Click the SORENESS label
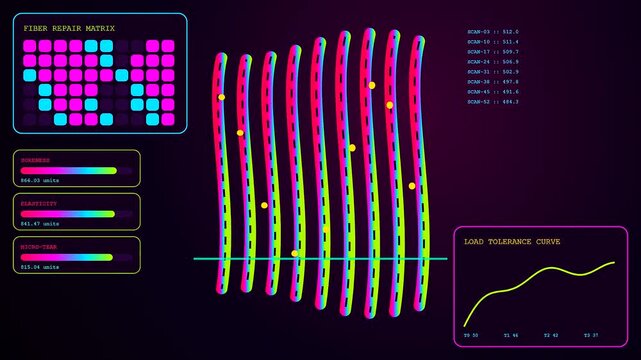The width and height of the screenshot is (641, 360). click(35, 161)
